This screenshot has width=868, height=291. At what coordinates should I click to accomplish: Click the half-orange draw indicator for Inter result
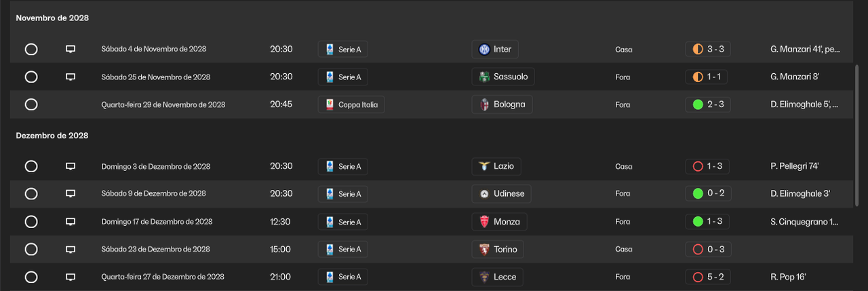click(698, 49)
